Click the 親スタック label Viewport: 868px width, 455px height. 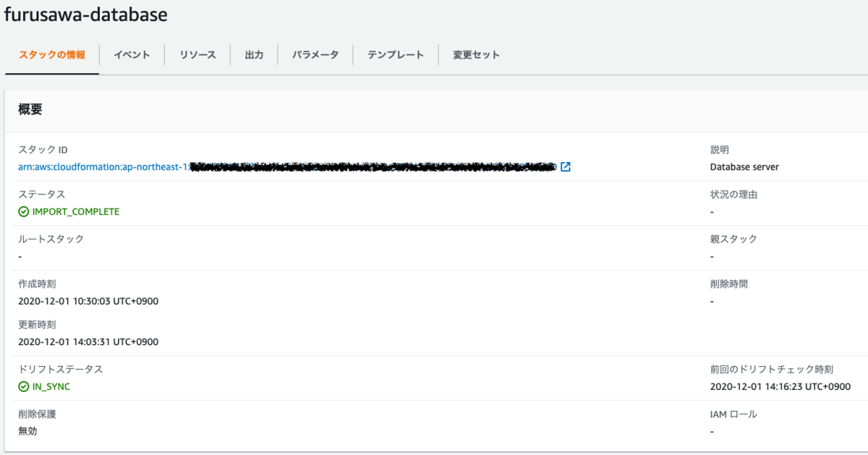(733, 239)
